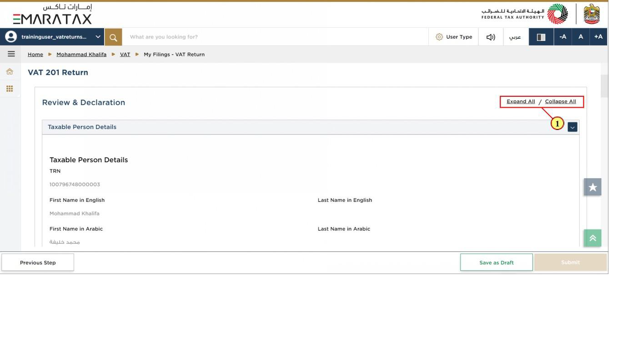Open VAT breadcrumb link

point(125,54)
